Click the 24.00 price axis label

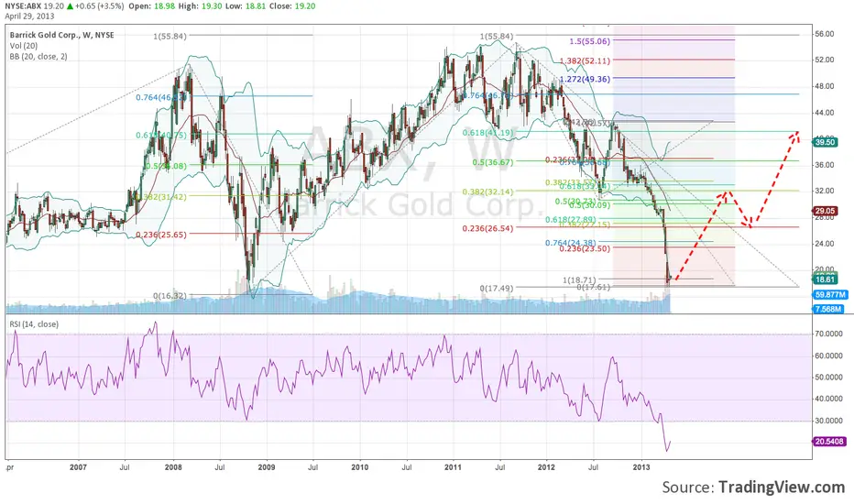(825, 244)
